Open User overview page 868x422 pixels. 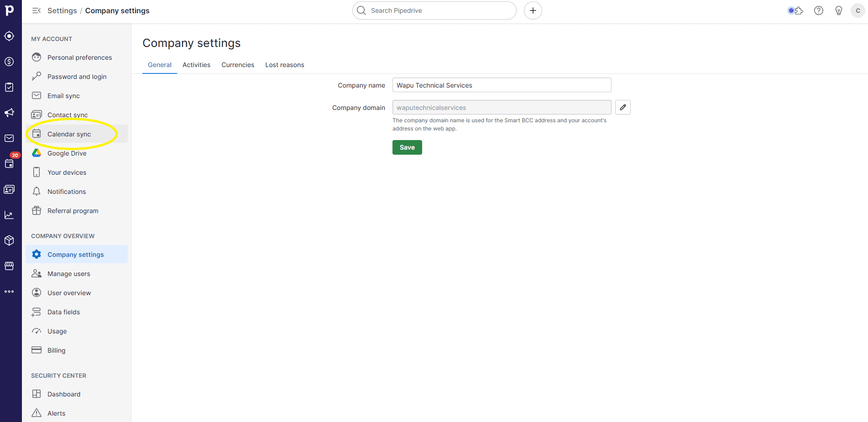coord(77,293)
